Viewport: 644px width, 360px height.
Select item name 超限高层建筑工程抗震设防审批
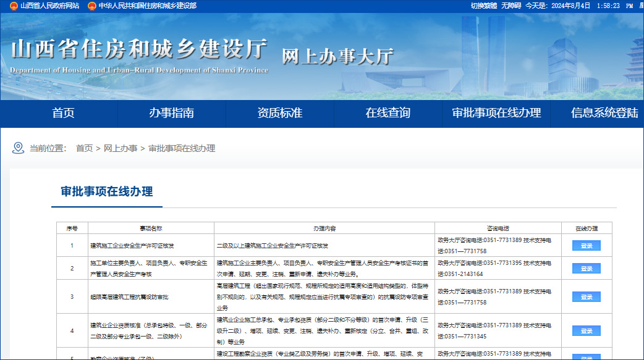[x=129, y=297]
